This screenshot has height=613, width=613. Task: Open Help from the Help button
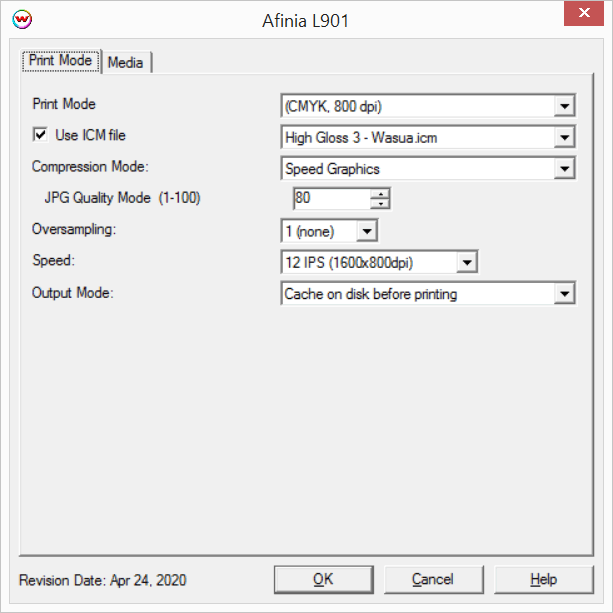(543, 579)
